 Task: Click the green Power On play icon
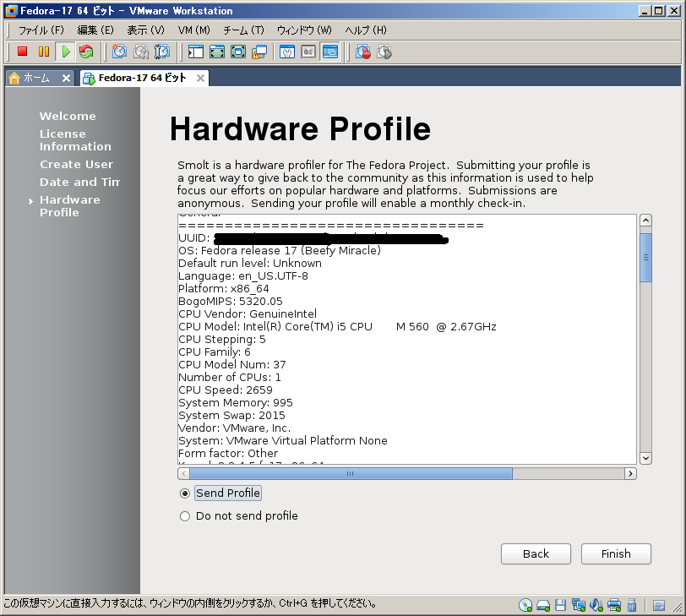tap(65, 52)
